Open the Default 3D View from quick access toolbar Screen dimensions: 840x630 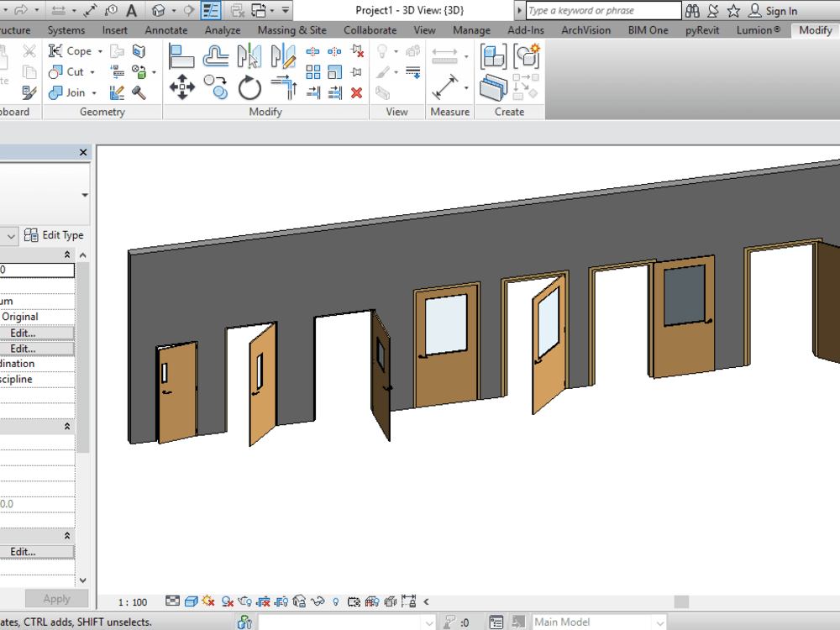[159, 11]
